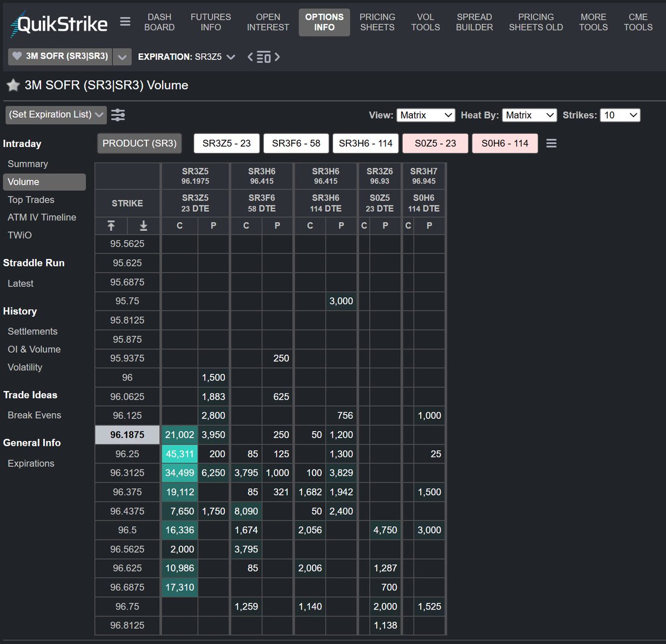Select the OPTIONS INFO tab
Viewport: 666px width, 644px height.
pyautogui.click(x=324, y=22)
